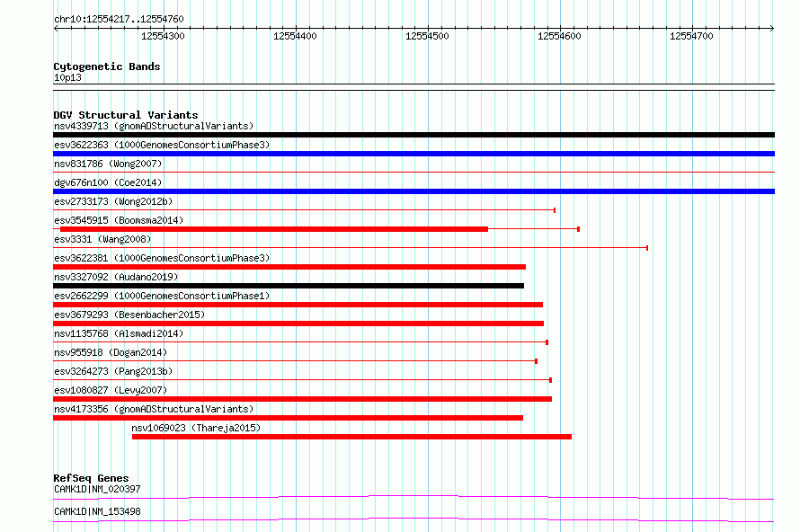Click the end marker of esv2733173 Wong2012b
Viewport: 800px width, 532px height.
pos(554,210)
